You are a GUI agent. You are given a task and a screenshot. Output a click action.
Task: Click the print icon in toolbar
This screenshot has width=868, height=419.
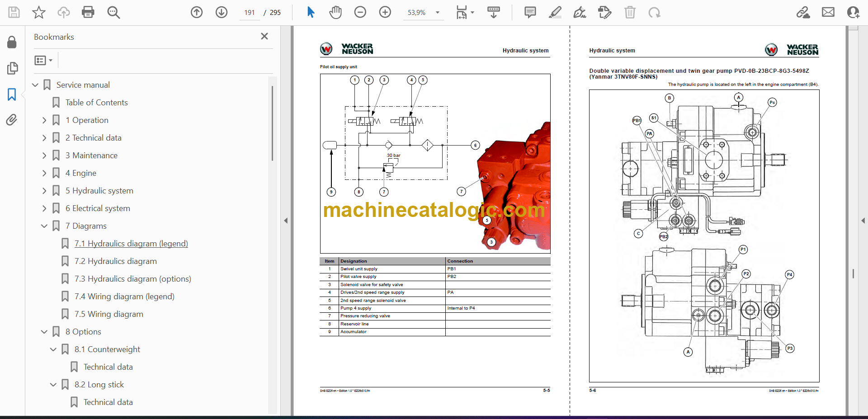point(88,12)
